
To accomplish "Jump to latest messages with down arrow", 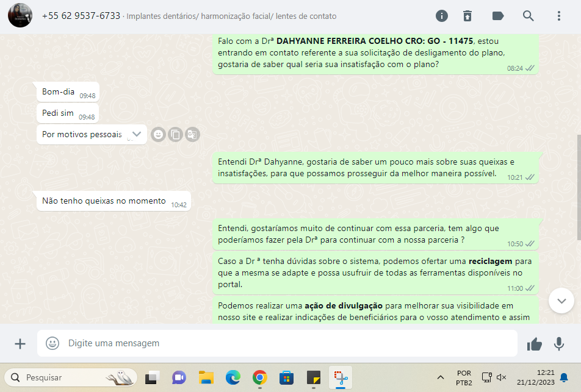I will [x=561, y=301].
